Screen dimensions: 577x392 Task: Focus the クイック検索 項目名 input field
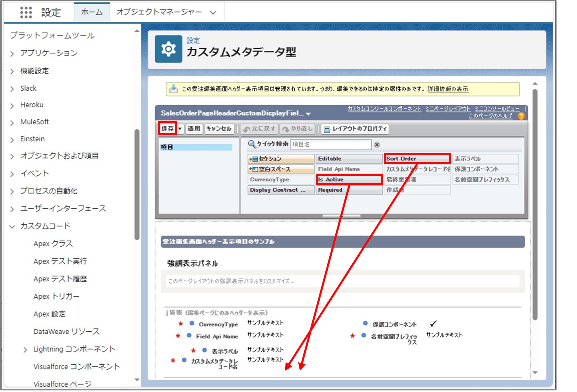(x=331, y=144)
